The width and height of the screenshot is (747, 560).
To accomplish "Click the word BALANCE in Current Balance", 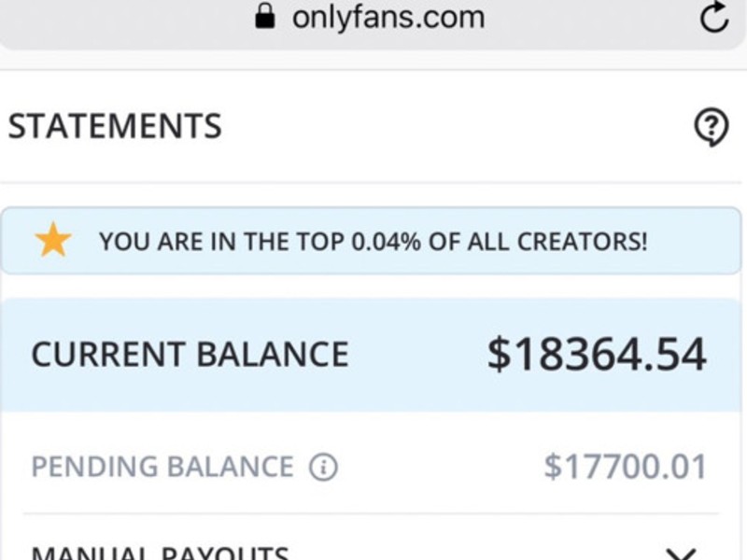I will 273,355.
